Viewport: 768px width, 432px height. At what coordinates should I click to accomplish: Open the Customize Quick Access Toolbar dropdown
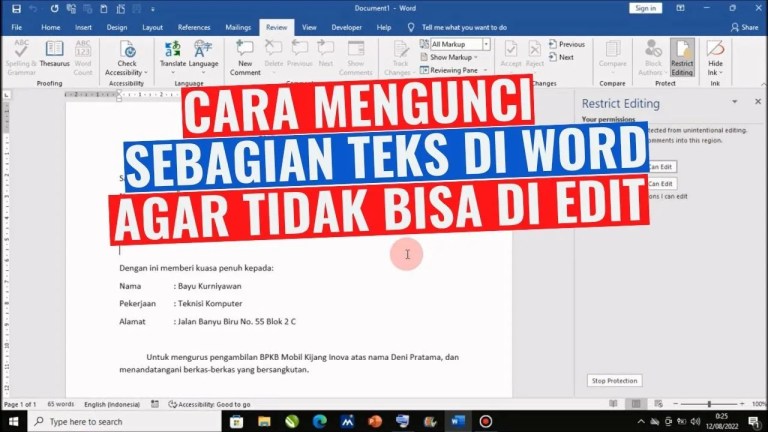pos(153,9)
